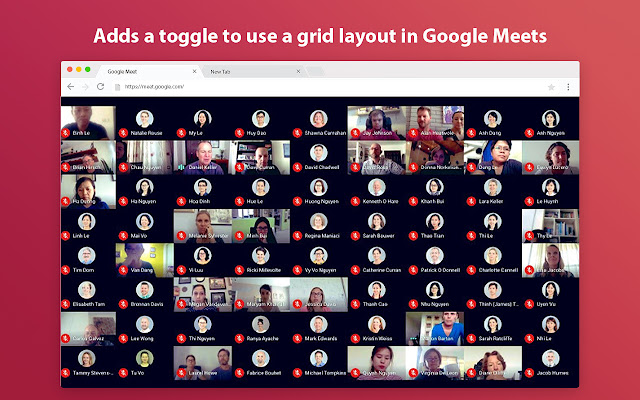Bookmark this page with the star icon
The height and width of the screenshot is (400, 640).
tap(551, 87)
